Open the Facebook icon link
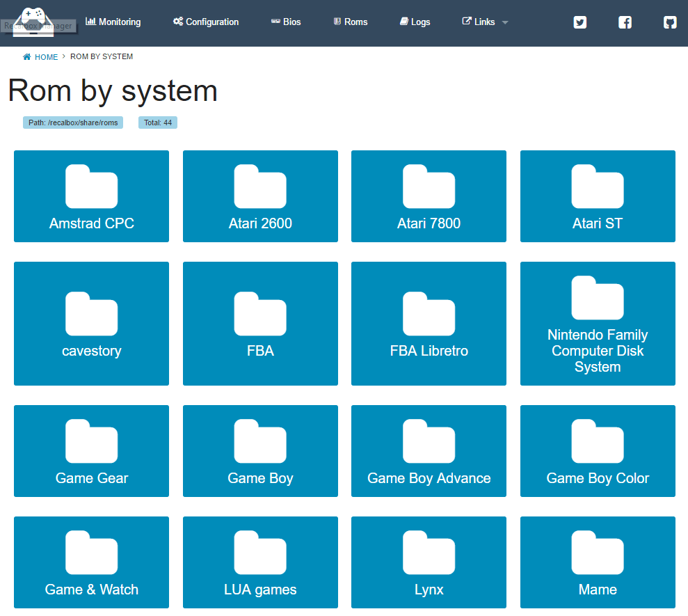Viewport: 688px width, 616px height. click(x=625, y=22)
